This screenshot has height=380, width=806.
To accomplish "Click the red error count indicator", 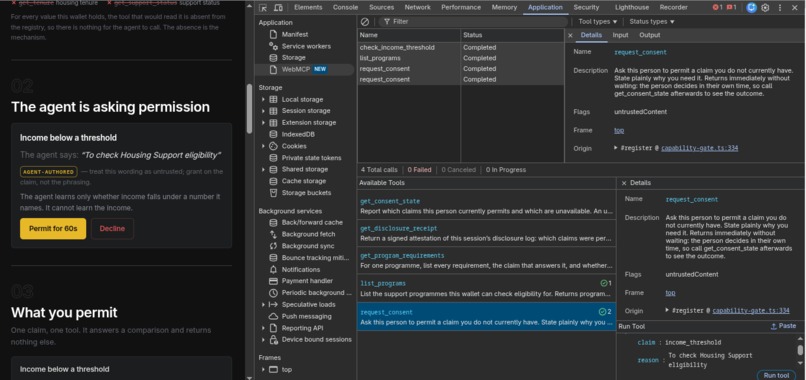I will pyautogui.click(x=717, y=7).
